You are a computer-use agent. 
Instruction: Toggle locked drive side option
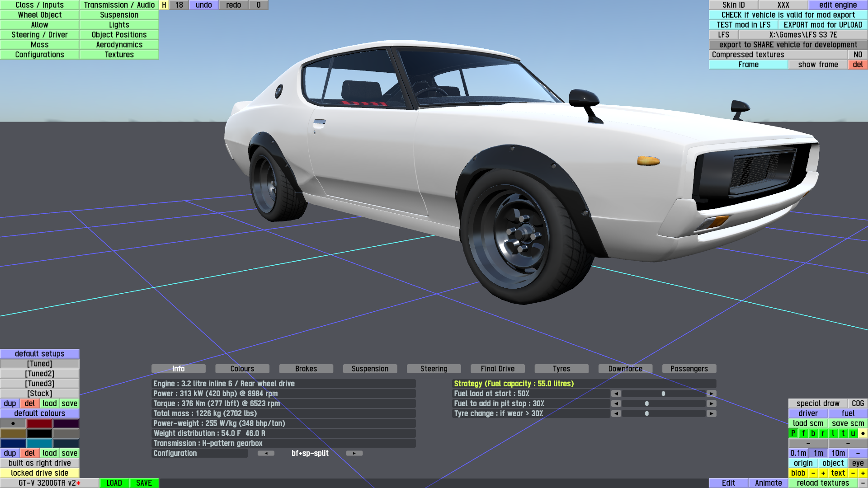coord(40,473)
